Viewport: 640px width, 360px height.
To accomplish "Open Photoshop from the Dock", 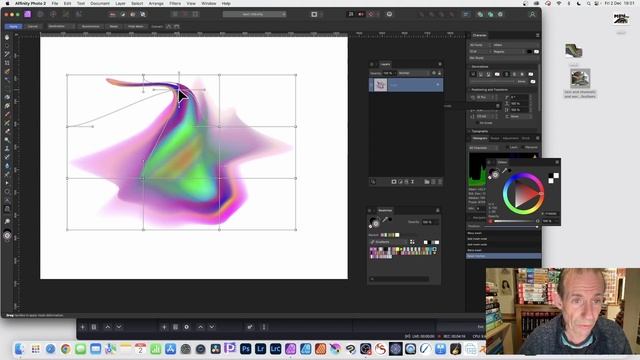I will click(245, 349).
